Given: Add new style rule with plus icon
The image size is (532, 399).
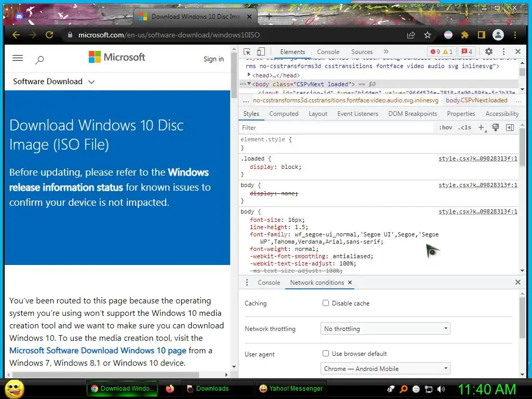Looking at the screenshot, I should (x=482, y=128).
